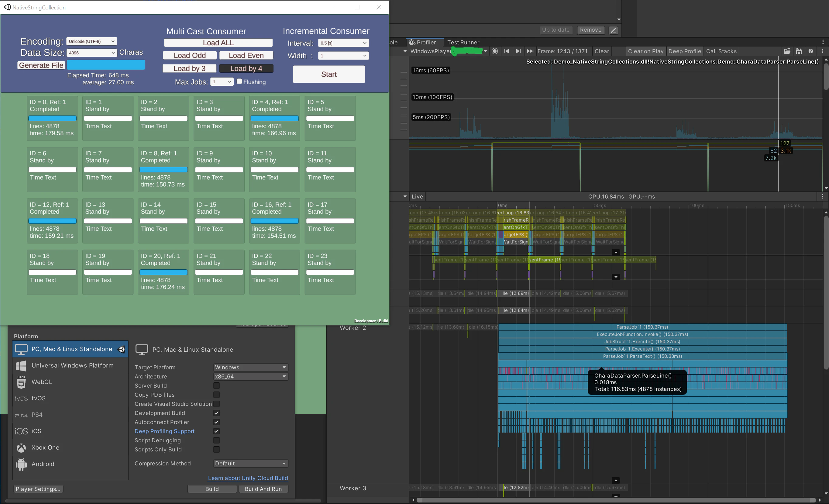829x504 pixels.
Task: Click the ParseJob`1 timeline bar
Action: click(642, 327)
